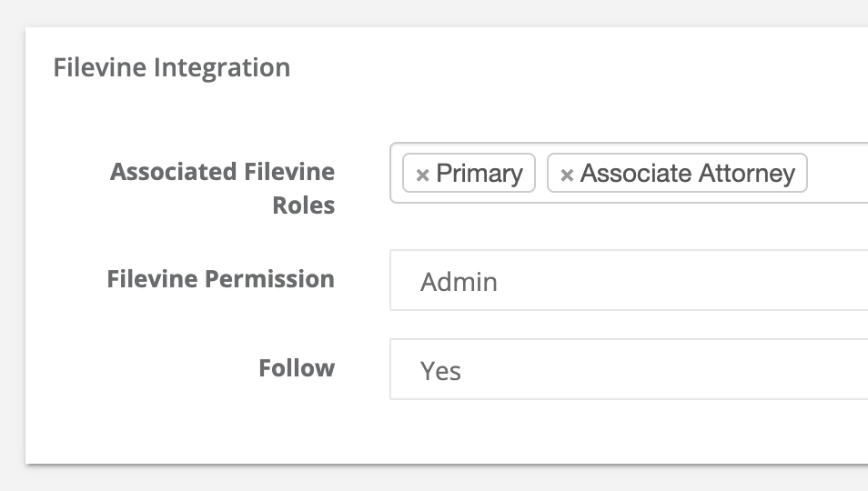This screenshot has height=491, width=868.
Task: Click the word Attorney inside the tag
Action: pyautogui.click(x=746, y=173)
